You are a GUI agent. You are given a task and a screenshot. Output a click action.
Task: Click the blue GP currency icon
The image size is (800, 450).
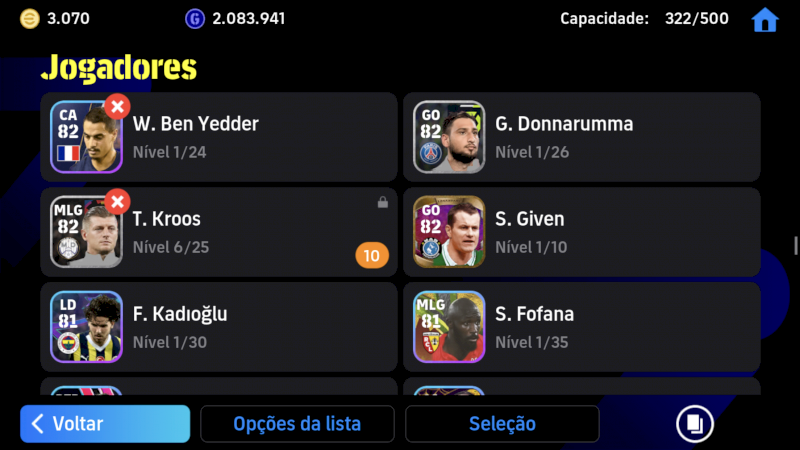[195, 19]
